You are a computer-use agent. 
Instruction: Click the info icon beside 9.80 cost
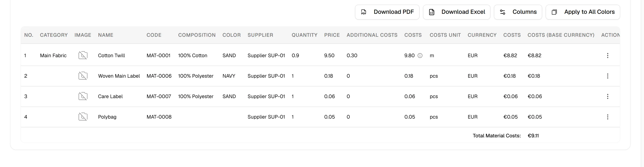point(420,56)
